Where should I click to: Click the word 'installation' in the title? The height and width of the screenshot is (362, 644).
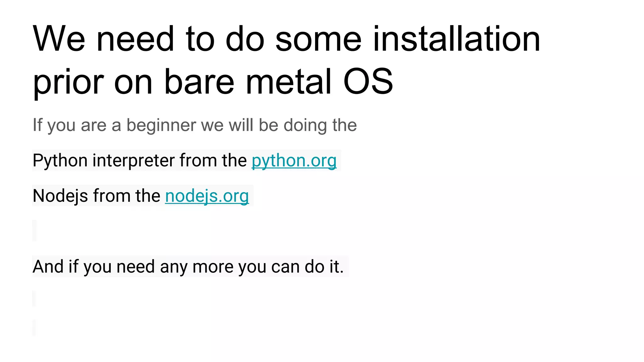456,39
